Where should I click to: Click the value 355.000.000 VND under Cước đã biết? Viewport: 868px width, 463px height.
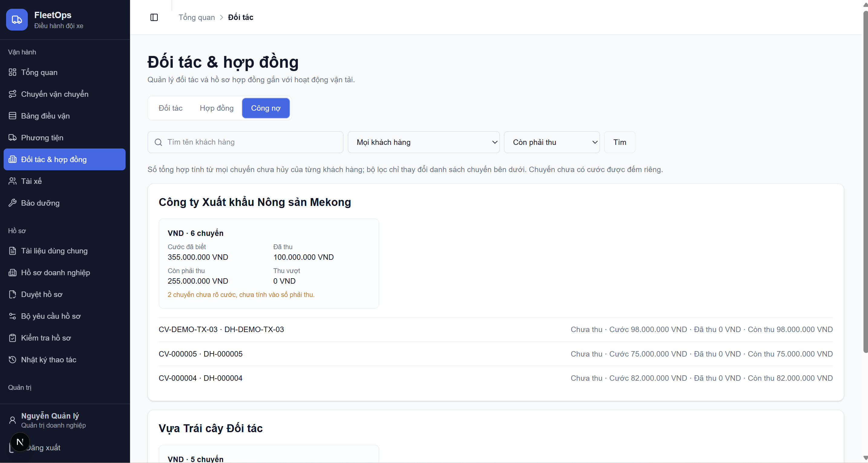(198, 257)
